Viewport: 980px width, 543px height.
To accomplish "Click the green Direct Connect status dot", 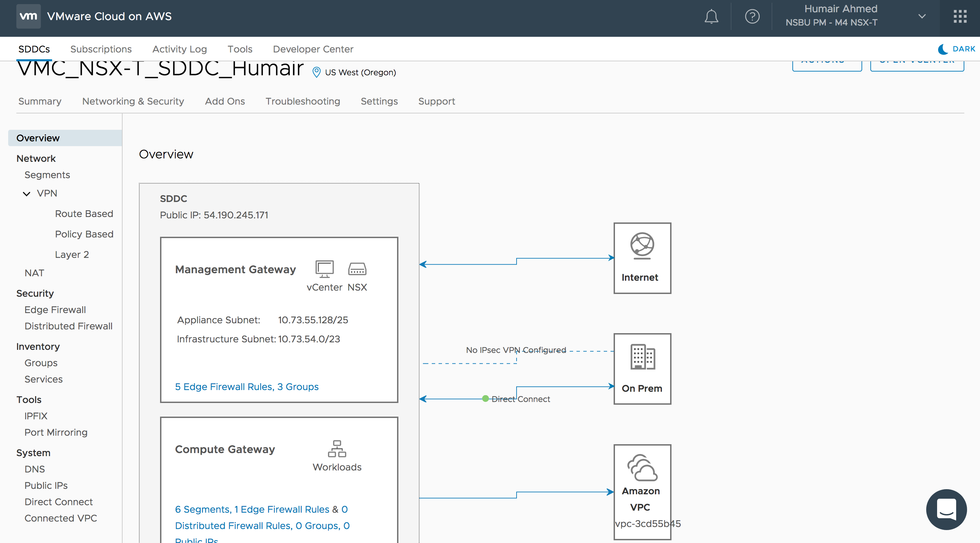I will (x=485, y=399).
